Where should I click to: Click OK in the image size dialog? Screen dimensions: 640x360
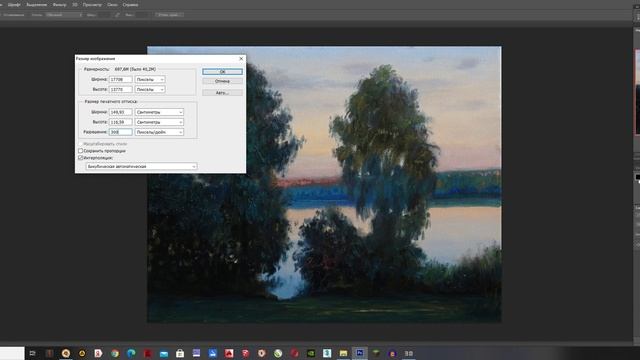click(x=222, y=71)
